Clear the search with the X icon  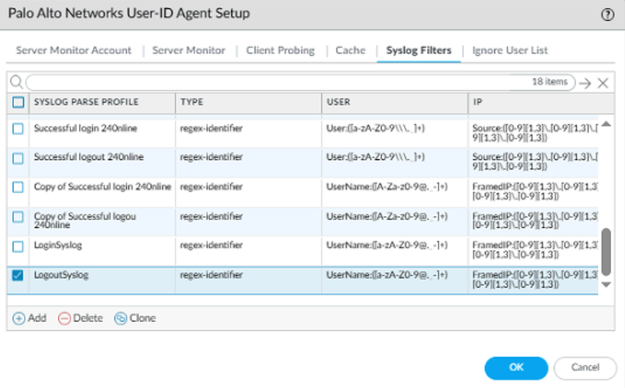coord(603,83)
